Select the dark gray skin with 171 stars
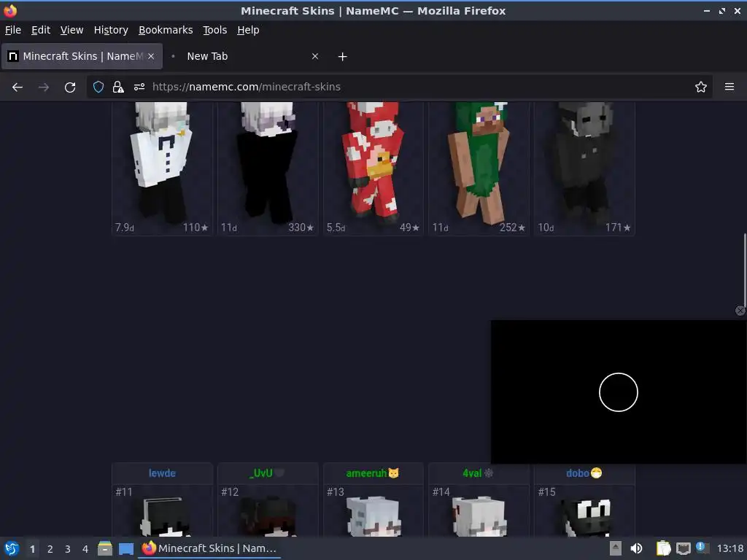 [x=584, y=168]
